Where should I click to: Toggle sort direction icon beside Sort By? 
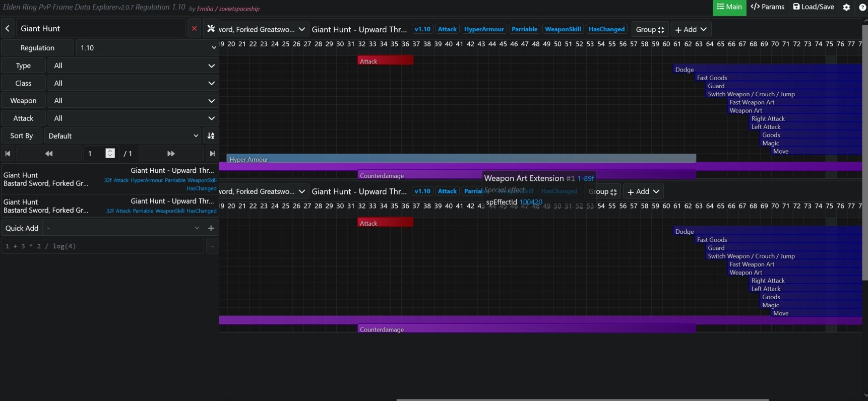pyautogui.click(x=211, y=136)
